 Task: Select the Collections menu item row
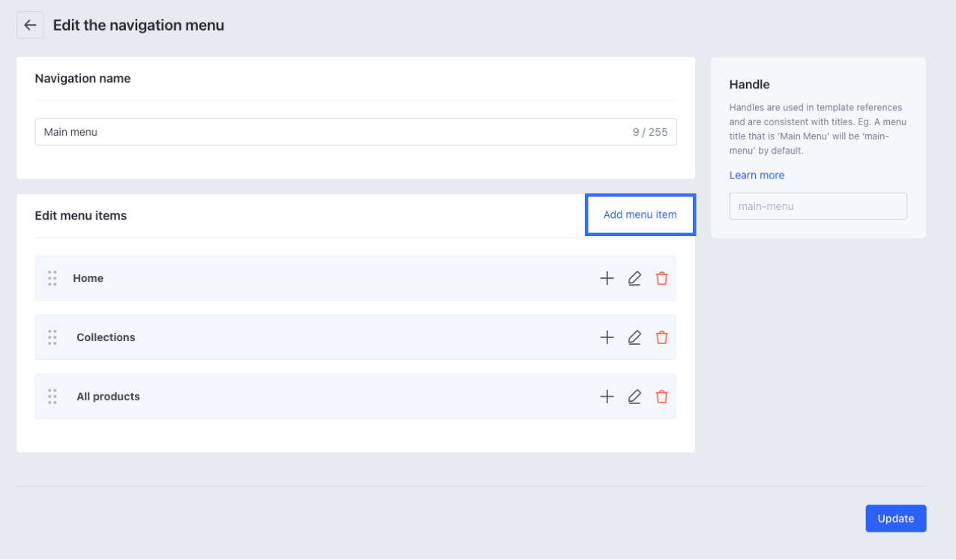300,337
